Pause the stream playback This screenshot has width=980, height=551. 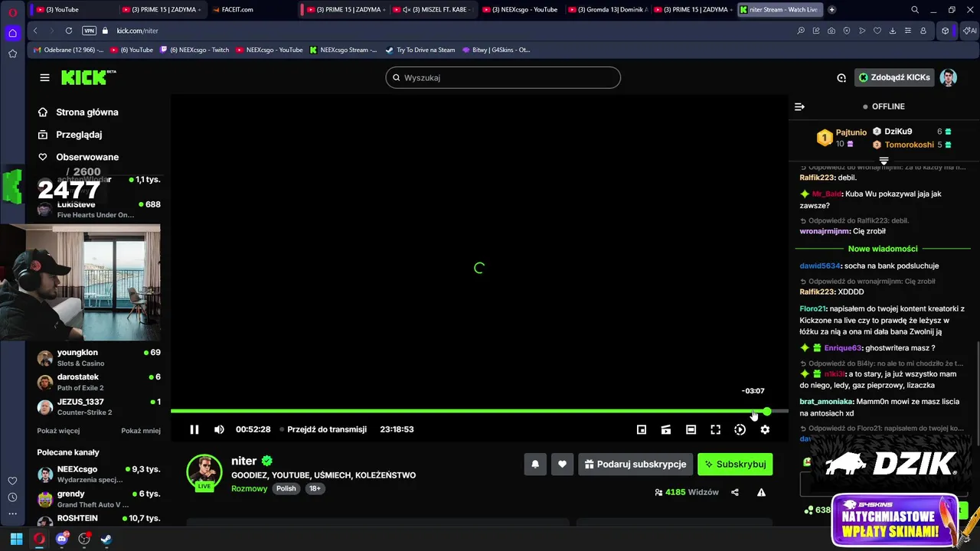click(194, 429)
